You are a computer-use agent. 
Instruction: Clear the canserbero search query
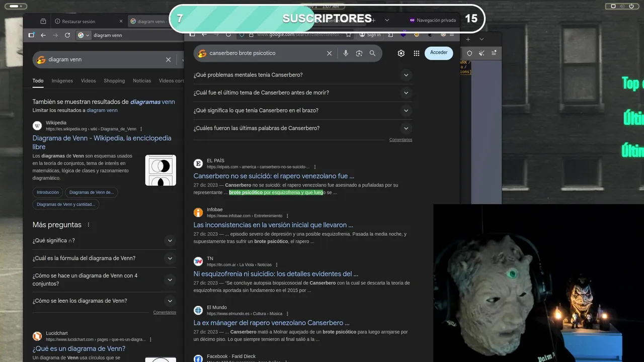[330, 53]
